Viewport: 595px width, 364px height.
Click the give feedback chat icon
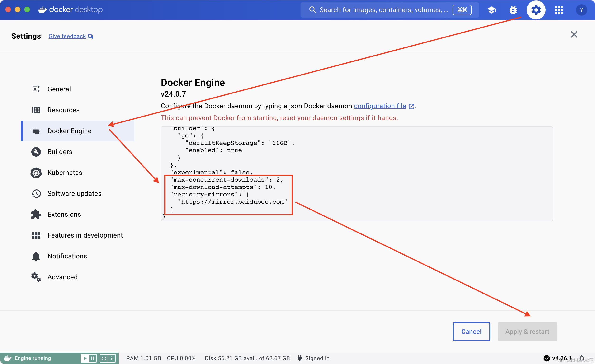point(90,37)
